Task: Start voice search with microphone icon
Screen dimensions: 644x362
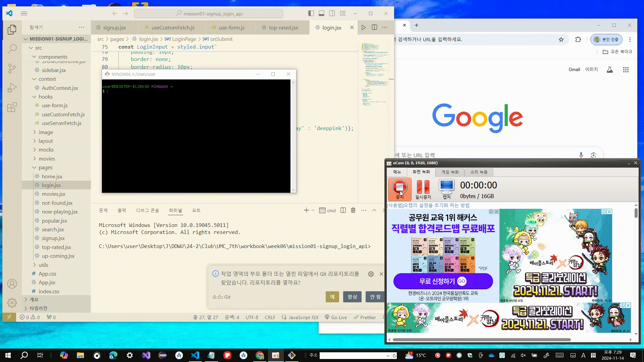Action: [x=581, y=155]
